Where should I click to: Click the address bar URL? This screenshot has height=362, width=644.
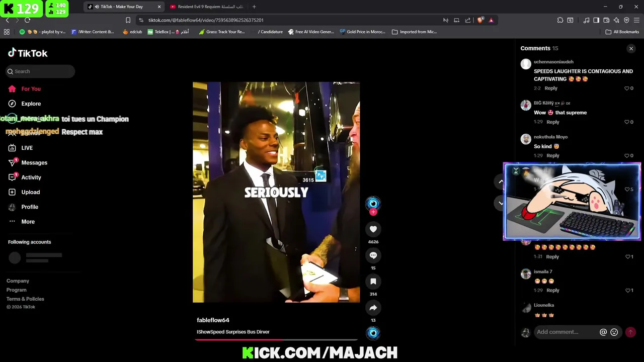[206, 20]
